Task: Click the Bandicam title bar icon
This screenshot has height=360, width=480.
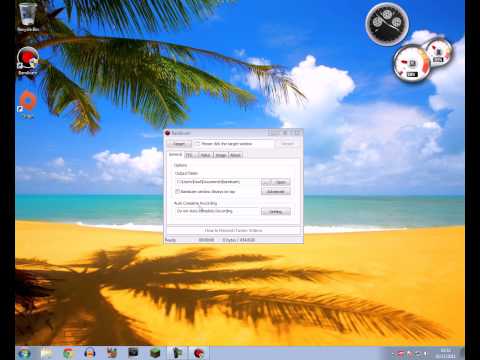Action: pos(168,133)
